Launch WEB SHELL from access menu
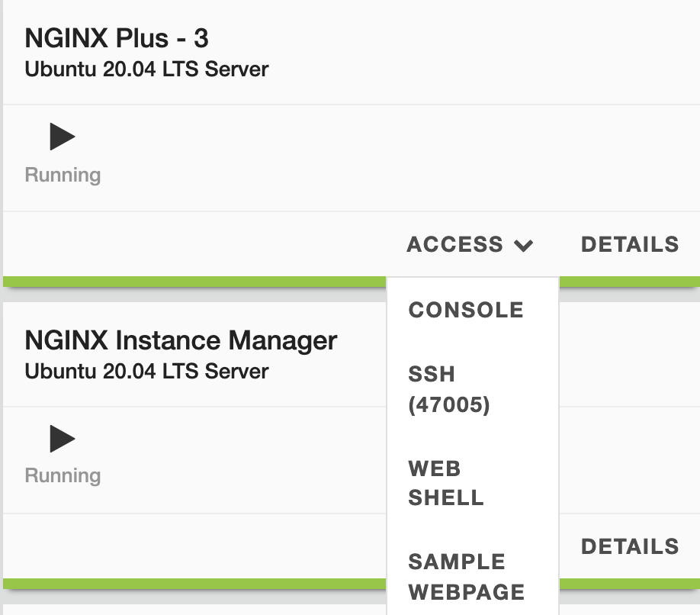Screen dimensions: 700x615 click(x=446, y=483)
